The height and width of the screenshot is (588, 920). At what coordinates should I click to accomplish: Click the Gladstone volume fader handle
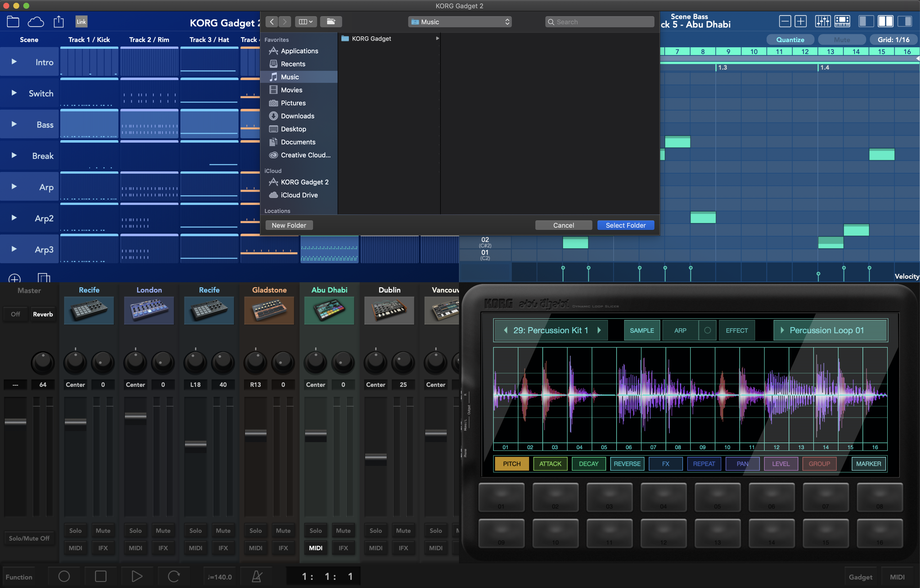tap(256, 433)
